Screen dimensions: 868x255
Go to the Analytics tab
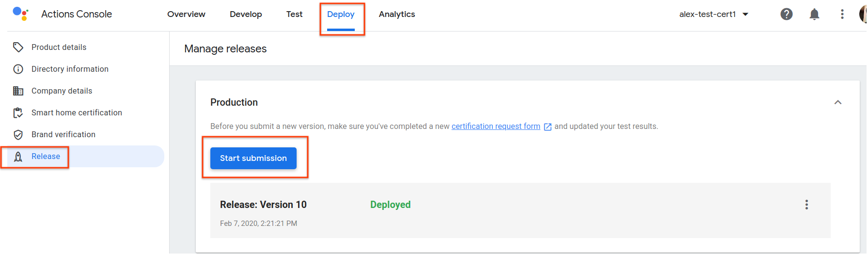tap(396, 14)
